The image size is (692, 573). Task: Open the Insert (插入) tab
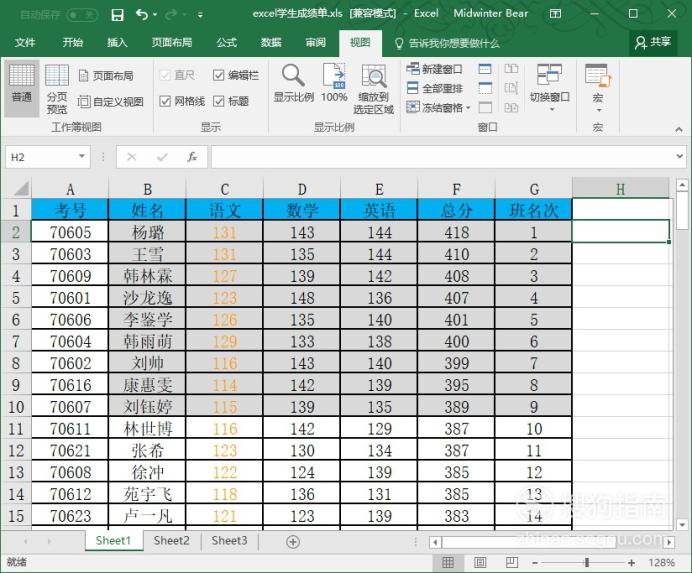pyautogui.click(x=117, y=43)
